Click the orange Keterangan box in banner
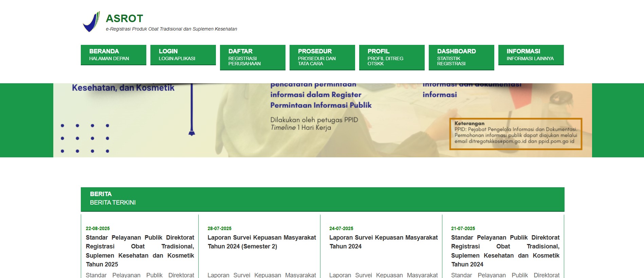The width and height of the screenshot is (644, 278). click(x=515, y=134)
